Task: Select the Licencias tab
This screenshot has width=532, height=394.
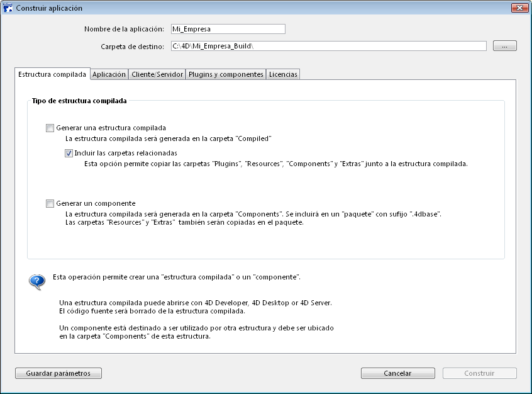Action: pyautogui.click(x=283, y=74)
